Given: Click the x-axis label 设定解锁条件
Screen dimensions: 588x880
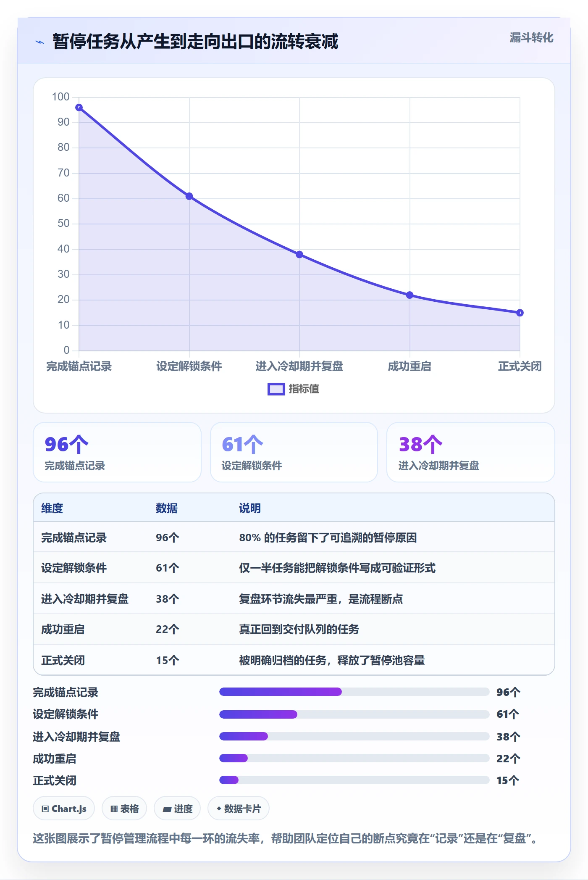Looking at the screenshot, I should [189, 366].
